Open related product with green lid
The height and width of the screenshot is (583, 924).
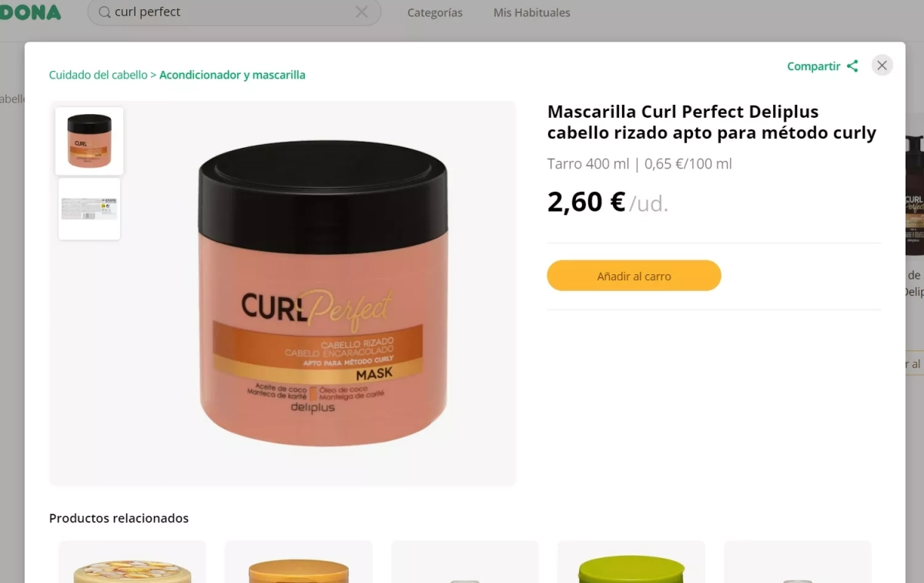(631, 562)
